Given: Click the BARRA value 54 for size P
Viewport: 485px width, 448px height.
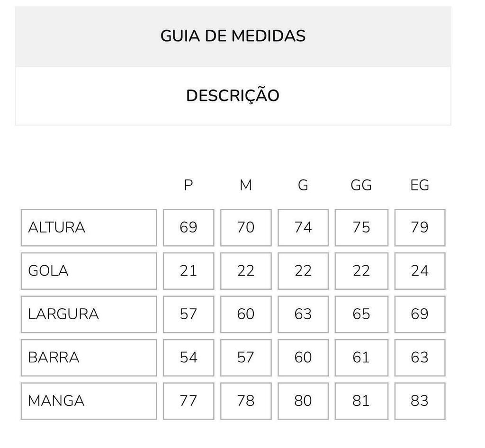Looking at the screenshot, I should [x=189, y=358].
